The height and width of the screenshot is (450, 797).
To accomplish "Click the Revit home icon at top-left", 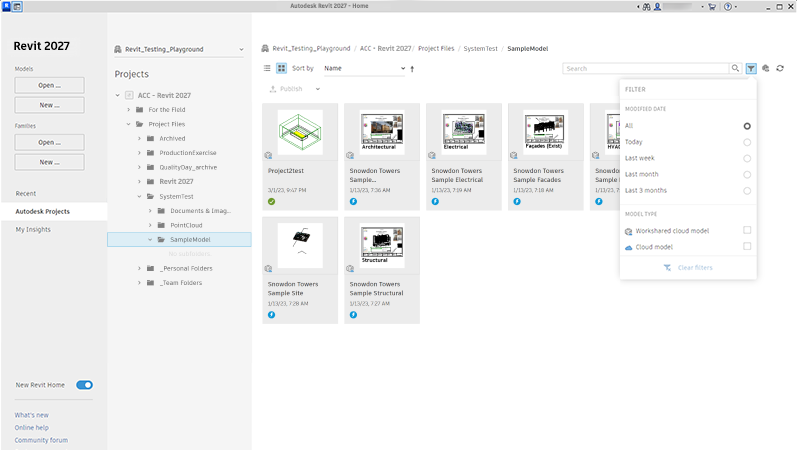I will 17,7.
